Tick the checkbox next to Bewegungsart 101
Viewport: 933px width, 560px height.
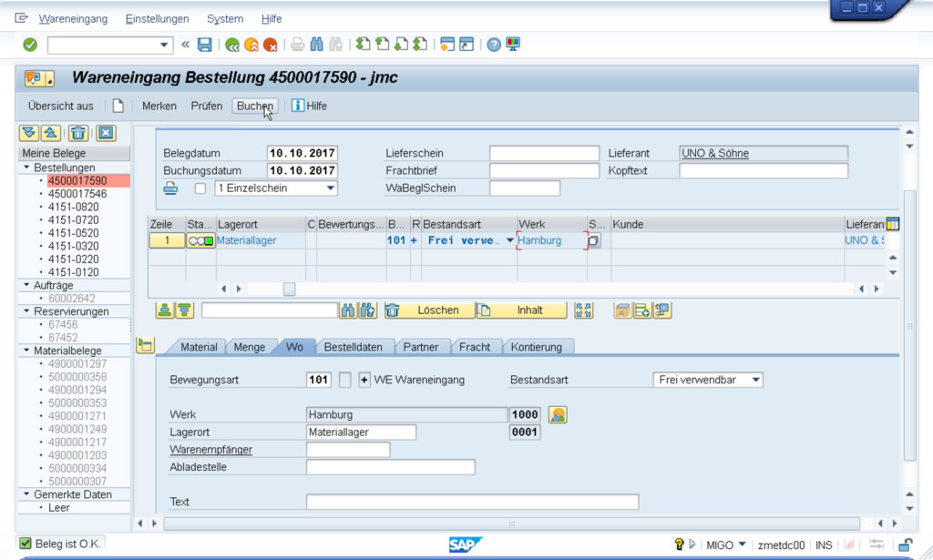tap(344, 380)
